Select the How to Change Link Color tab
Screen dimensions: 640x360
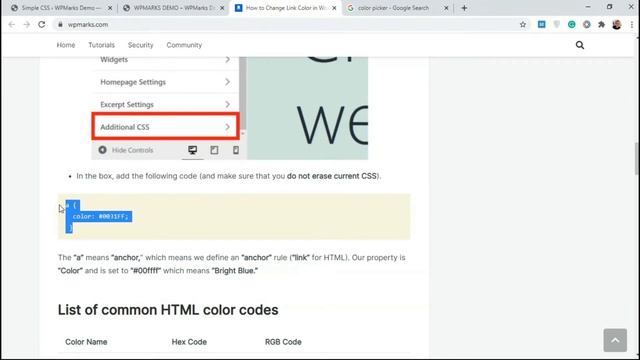tap(286, 8)
